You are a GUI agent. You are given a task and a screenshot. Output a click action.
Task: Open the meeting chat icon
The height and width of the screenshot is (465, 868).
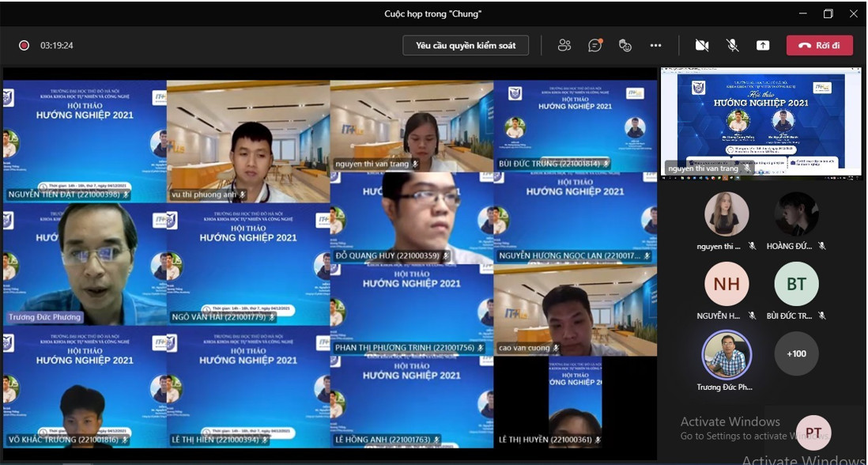pos(594,46)
